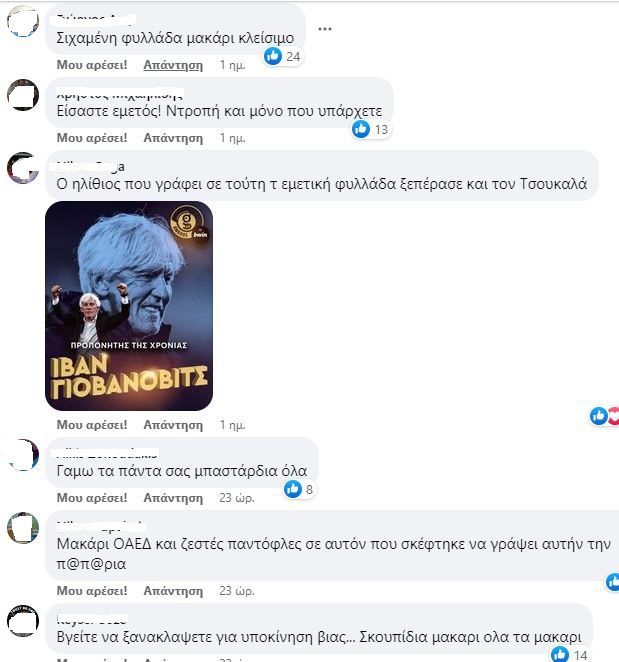
Task: Click avatar of the 'Μακάρι ΟΑΕΔ' commenter
Action: [x=23, y=528]
